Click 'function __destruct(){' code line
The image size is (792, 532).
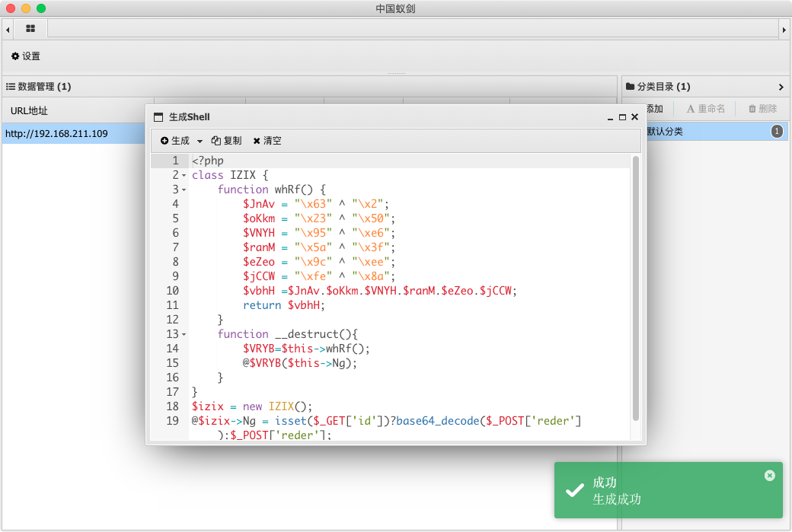pos(287,334)
